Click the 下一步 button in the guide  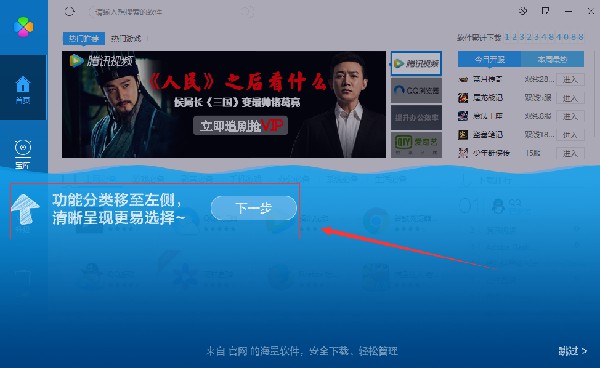pos(254,208)
